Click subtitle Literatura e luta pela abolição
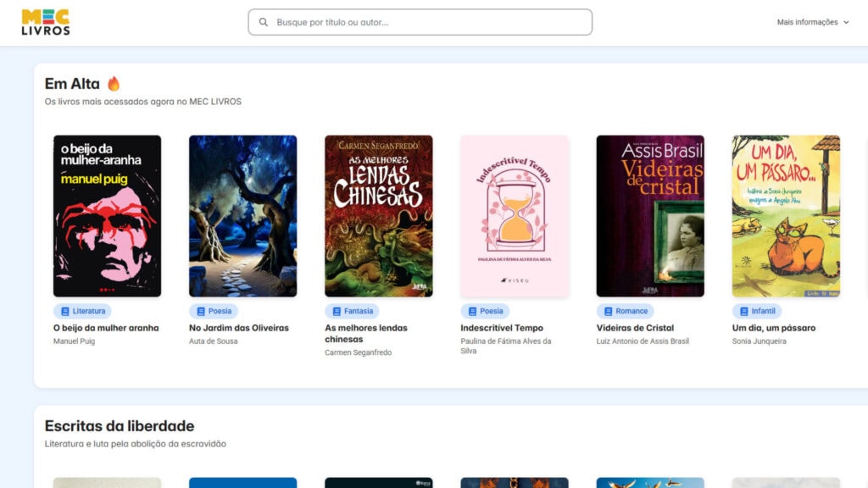This screenshot has height=488, width=868. pos(135,444)
